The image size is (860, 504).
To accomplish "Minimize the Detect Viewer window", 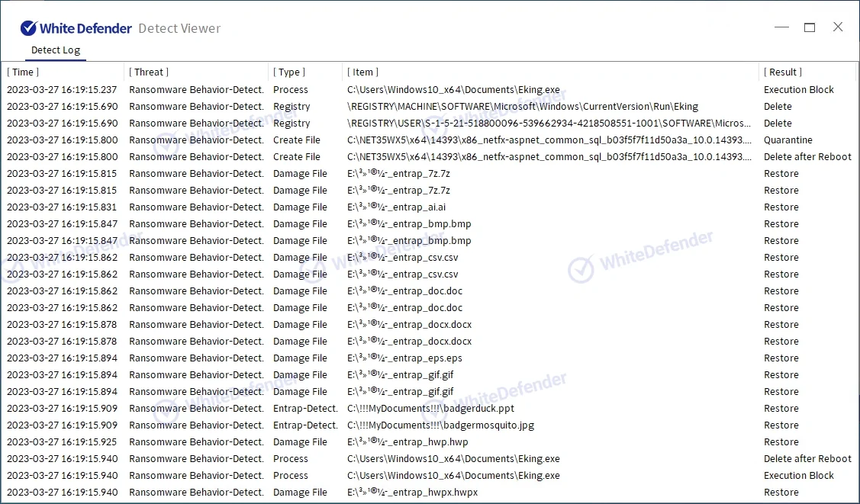I will [781, 27].
